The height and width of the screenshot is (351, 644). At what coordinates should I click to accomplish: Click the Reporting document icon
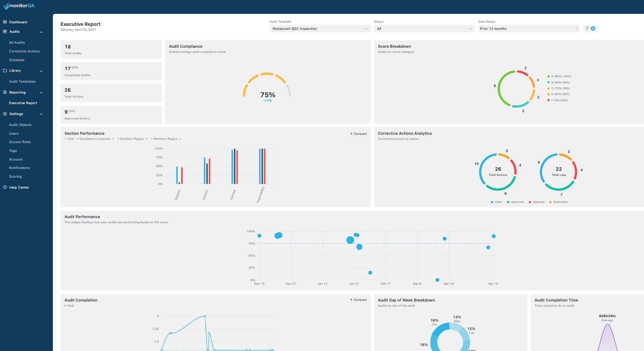pyautogui.click(x=5, y=92)
